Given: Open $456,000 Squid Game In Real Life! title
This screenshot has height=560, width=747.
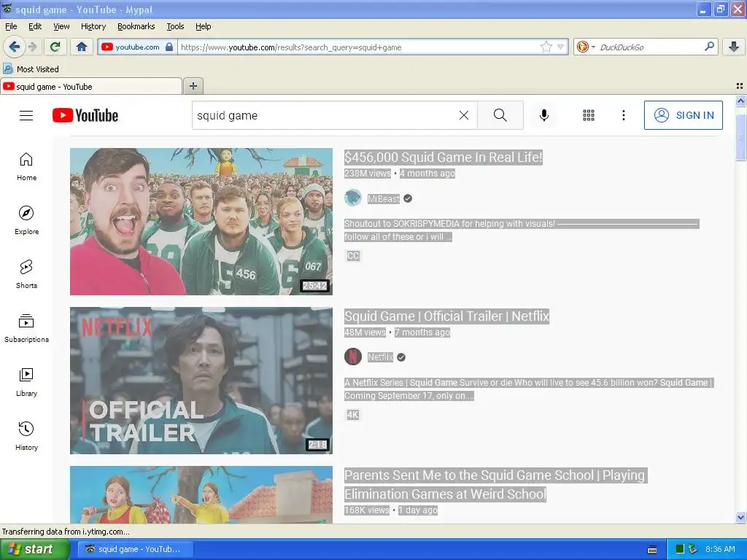Looking at the screenshot, I should [x=443, y=157].
